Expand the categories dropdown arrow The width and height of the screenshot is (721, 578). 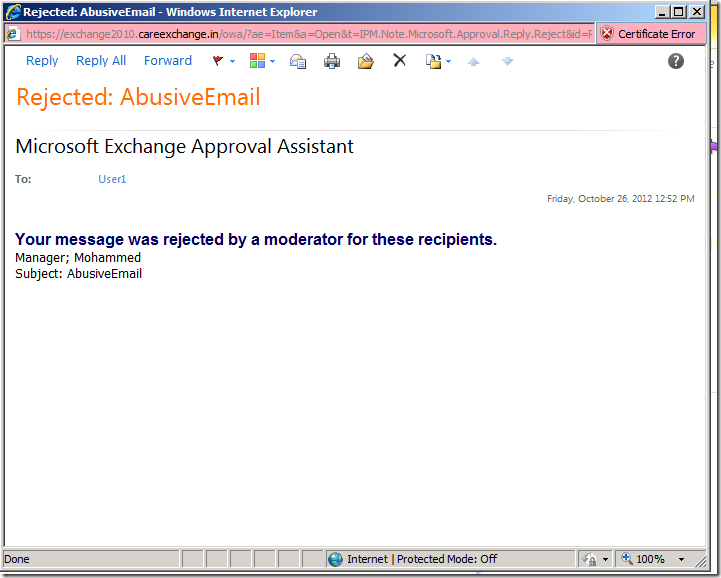(x=272, y=61)
